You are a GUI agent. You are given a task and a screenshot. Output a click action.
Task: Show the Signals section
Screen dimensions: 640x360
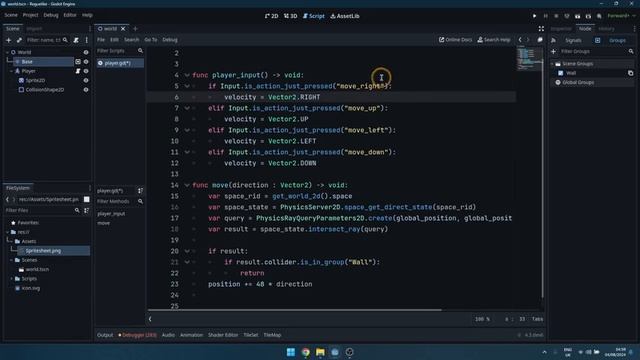pyautogui.click(x=573, y=40)
